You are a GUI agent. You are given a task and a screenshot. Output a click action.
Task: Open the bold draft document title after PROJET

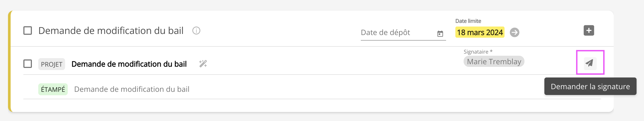coord(129,64)
